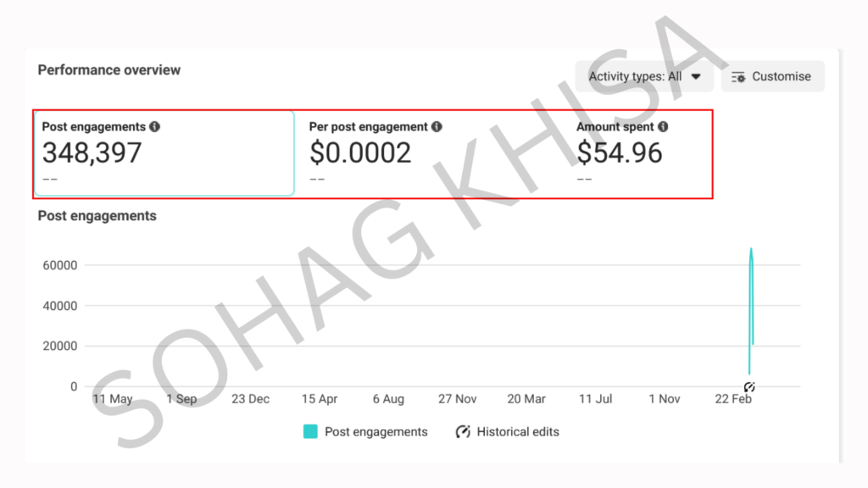
Task: Click the Customise button
Action: coord(773,76)
